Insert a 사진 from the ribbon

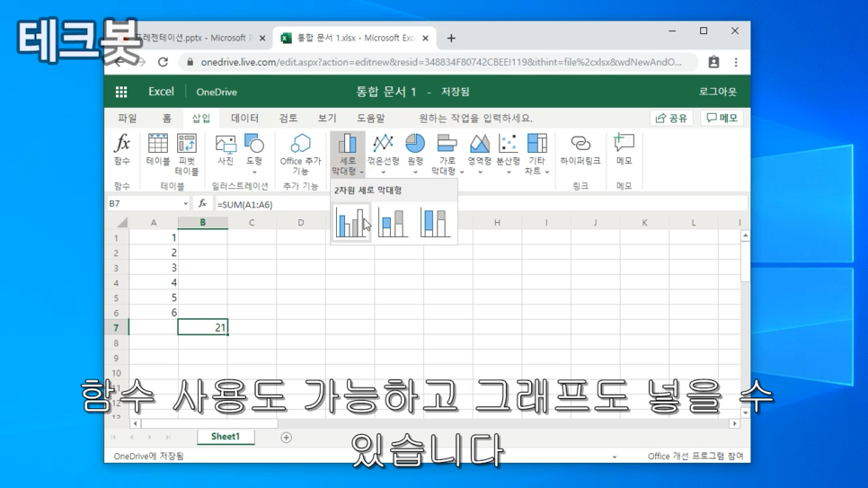click(226, 149)
